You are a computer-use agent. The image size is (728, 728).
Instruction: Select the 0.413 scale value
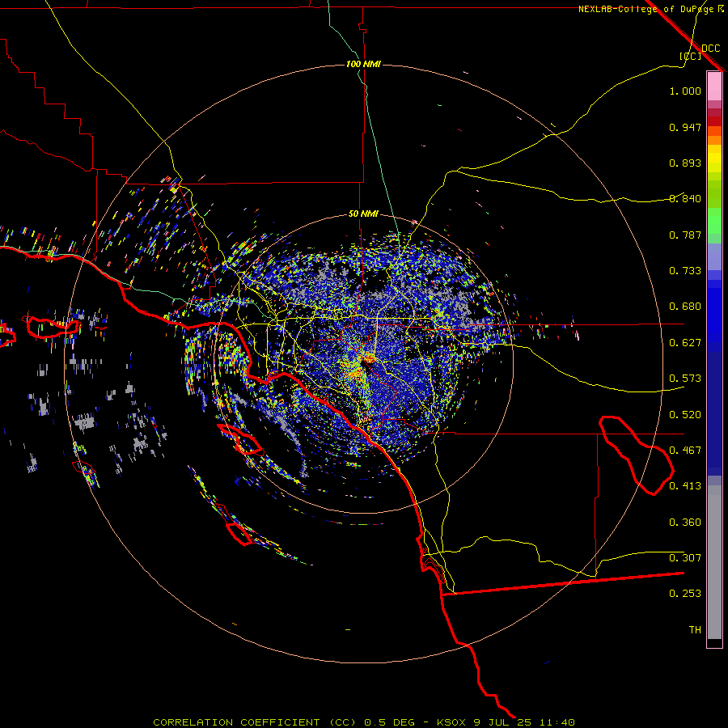(685, 486)
